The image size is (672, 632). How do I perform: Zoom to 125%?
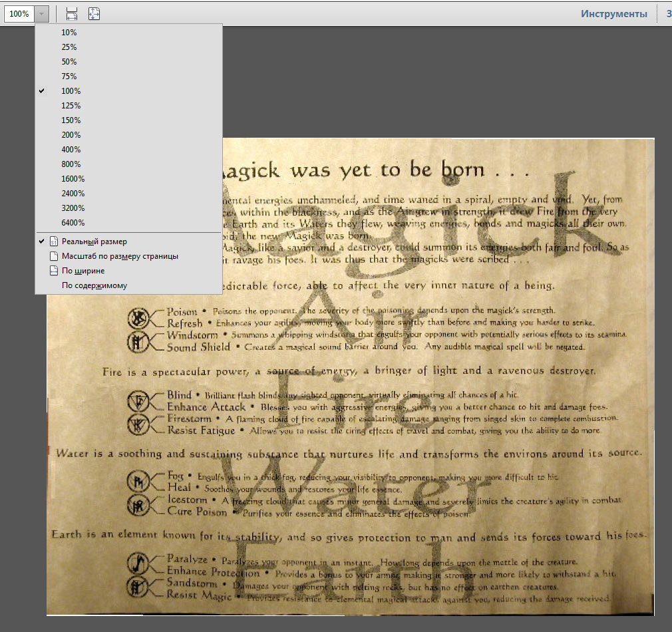pos(71,106)
